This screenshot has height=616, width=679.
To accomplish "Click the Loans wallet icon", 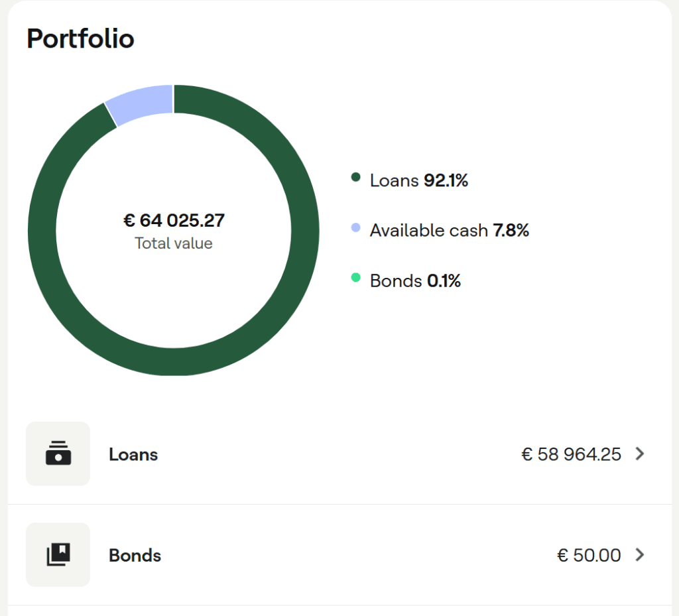I will click(x=58, y=454).
